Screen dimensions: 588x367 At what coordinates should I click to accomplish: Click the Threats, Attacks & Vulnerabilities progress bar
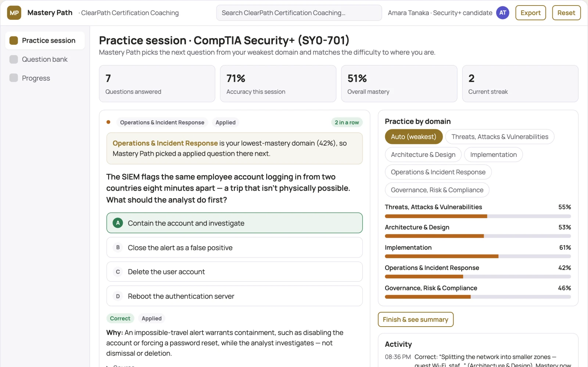478,216
